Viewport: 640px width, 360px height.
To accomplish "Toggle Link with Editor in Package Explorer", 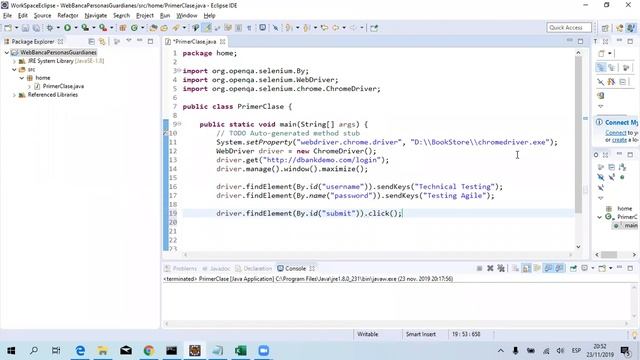I will 102,41.
